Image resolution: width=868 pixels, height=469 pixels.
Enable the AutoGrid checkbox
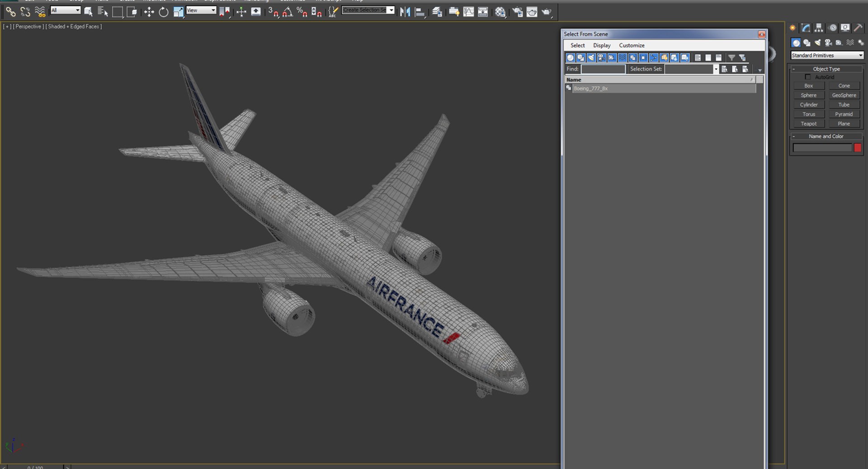[x=808, y=77]
